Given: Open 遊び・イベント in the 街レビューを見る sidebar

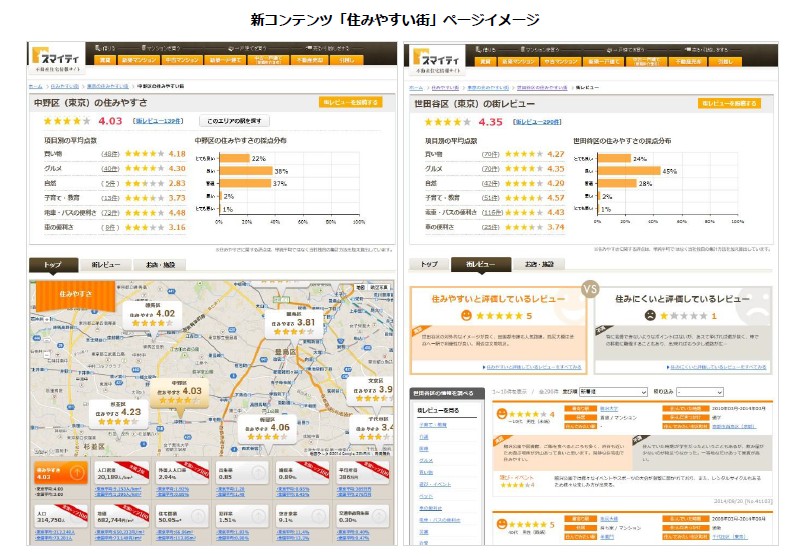Looking at the screenshot, I should click(x=435, y=484).
